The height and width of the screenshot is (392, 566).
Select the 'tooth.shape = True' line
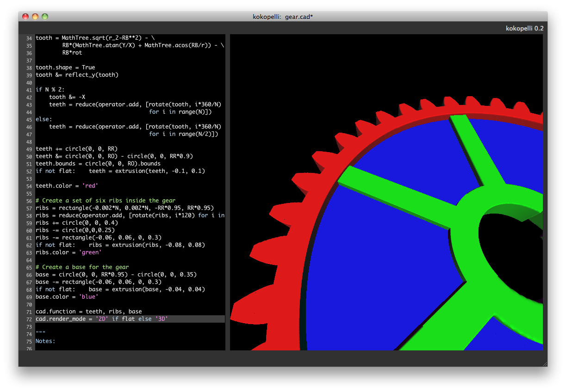click(x=65, y=67)
